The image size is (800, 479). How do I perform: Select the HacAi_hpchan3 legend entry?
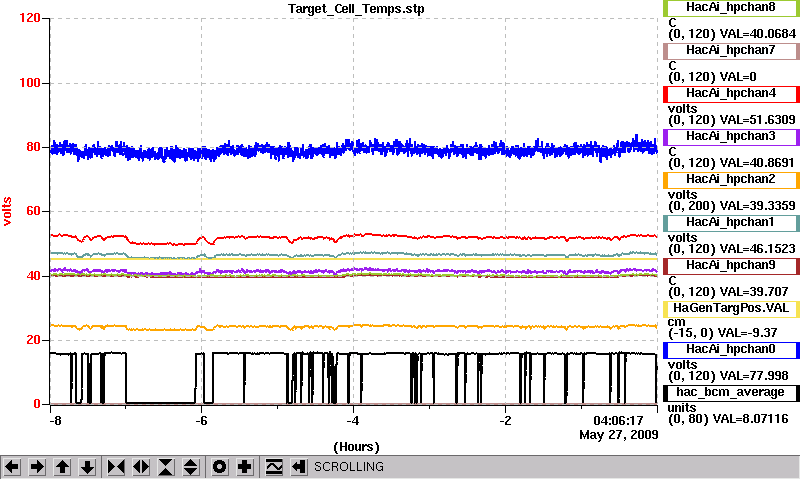731,137
